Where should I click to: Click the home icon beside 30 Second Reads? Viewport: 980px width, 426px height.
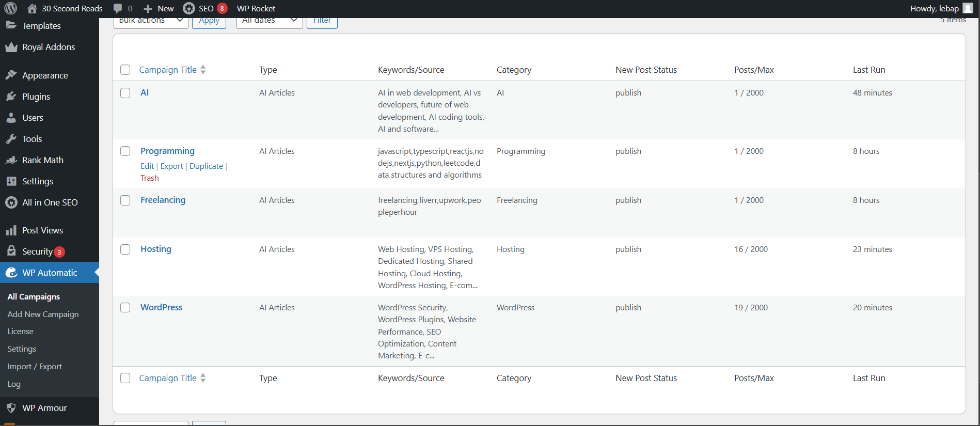coord(32,8)
